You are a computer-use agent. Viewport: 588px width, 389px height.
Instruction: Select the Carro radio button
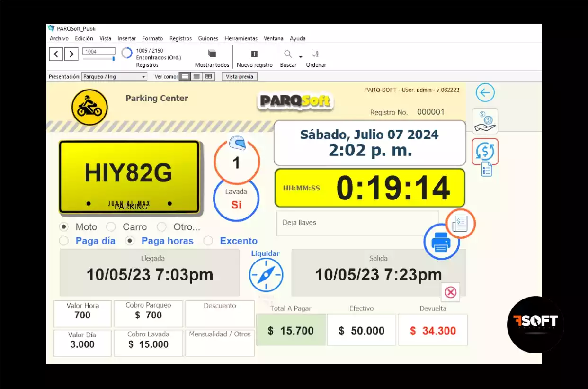click(x=111, y=226)
